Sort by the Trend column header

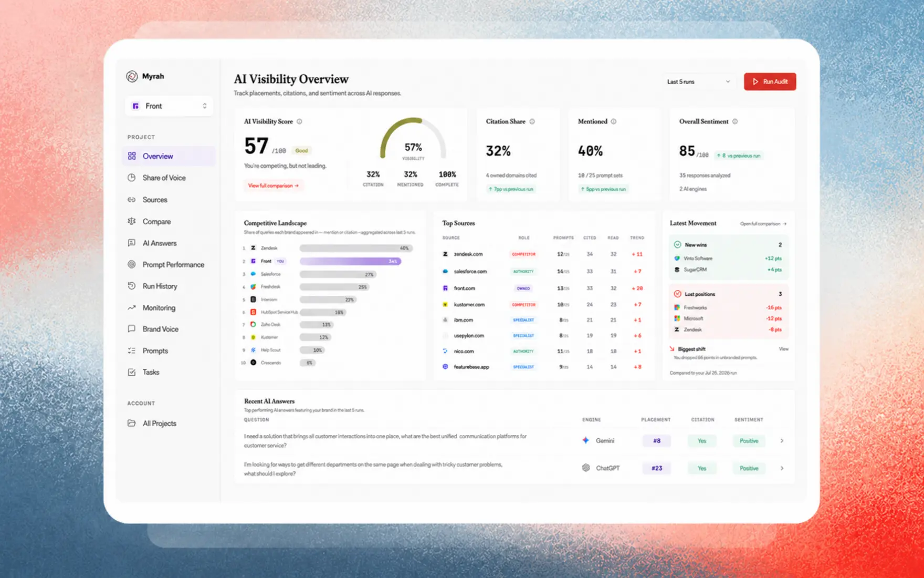tap(637, 238)
